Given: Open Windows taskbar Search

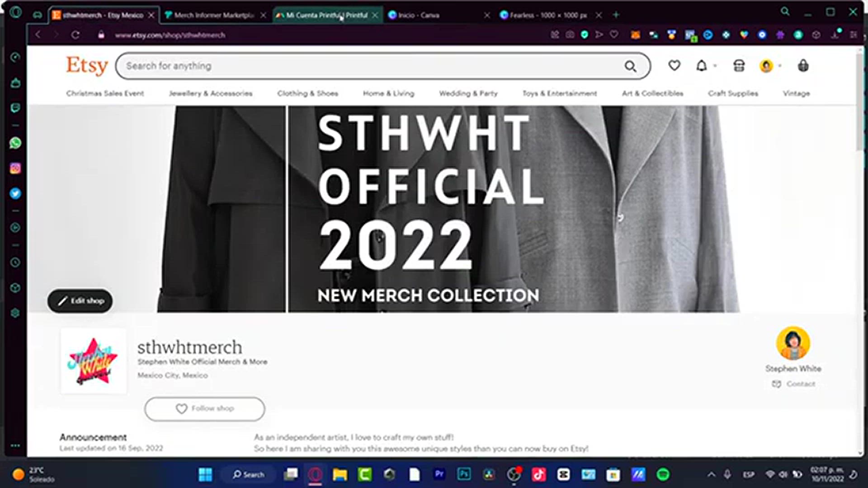Looking at the screenshot, I should [248, 474].
